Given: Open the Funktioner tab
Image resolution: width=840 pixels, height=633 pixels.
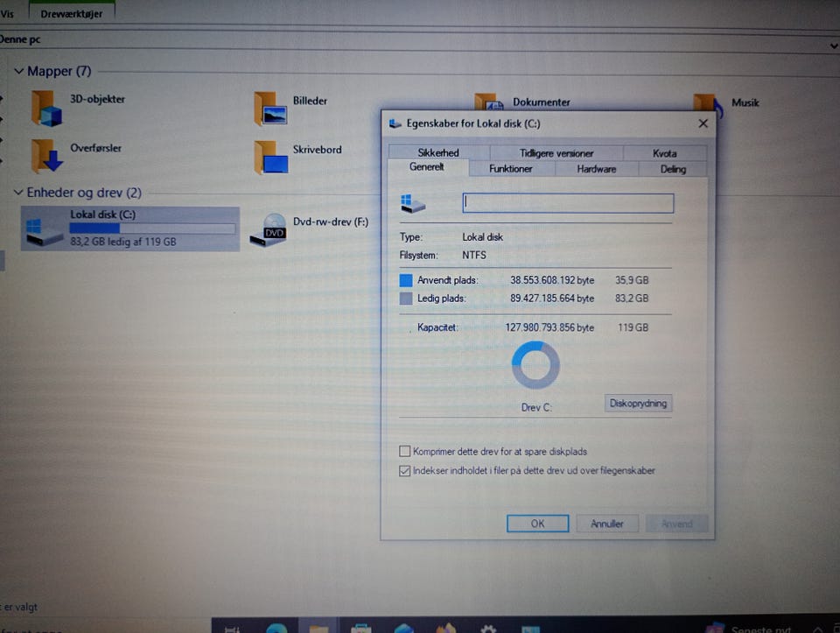Looking at the screenshot, I should click(510, 169).
